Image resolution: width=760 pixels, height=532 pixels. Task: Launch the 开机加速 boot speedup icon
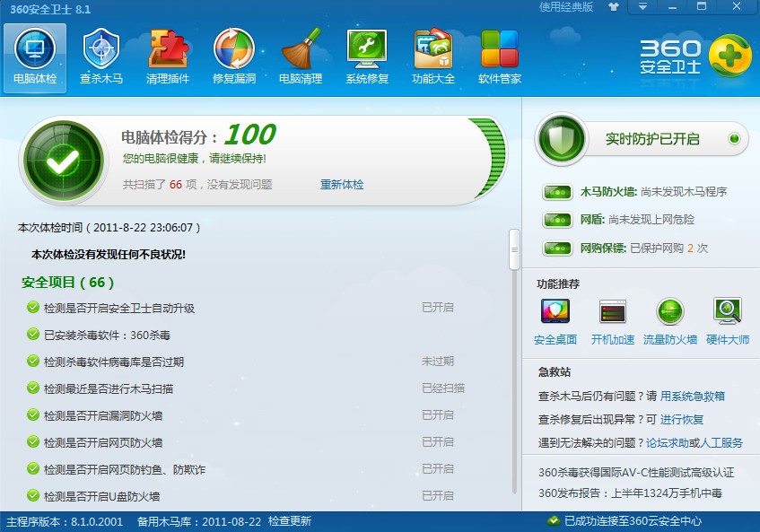pyautogui.click(x=613, y=311)
